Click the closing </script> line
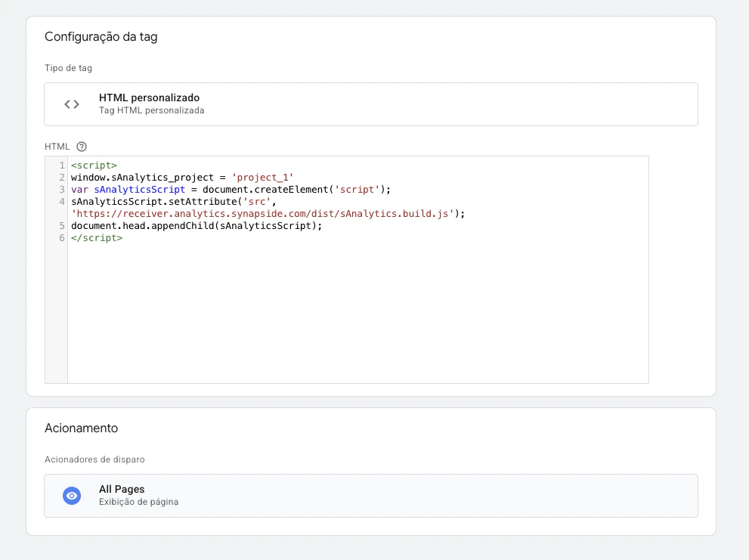 97,238
